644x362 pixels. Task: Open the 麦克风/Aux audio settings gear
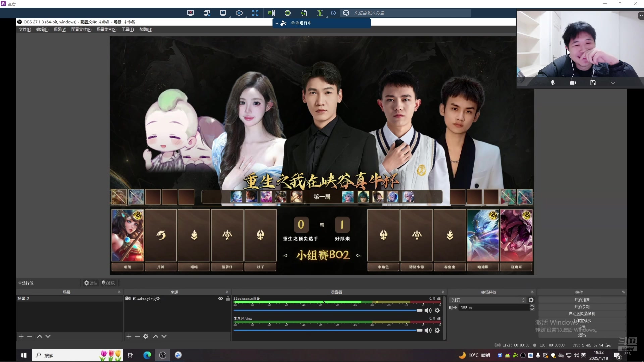[x=437, y=331]
